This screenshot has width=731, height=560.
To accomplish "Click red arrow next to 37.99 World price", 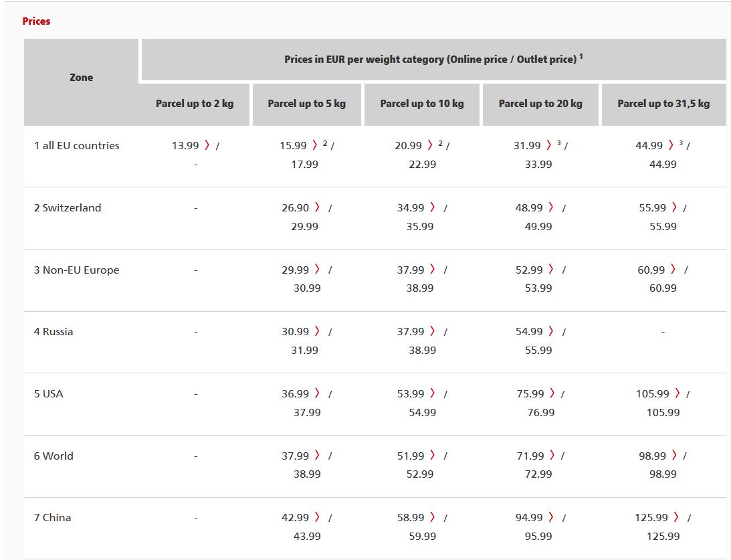I will click(x=317, y=455).
